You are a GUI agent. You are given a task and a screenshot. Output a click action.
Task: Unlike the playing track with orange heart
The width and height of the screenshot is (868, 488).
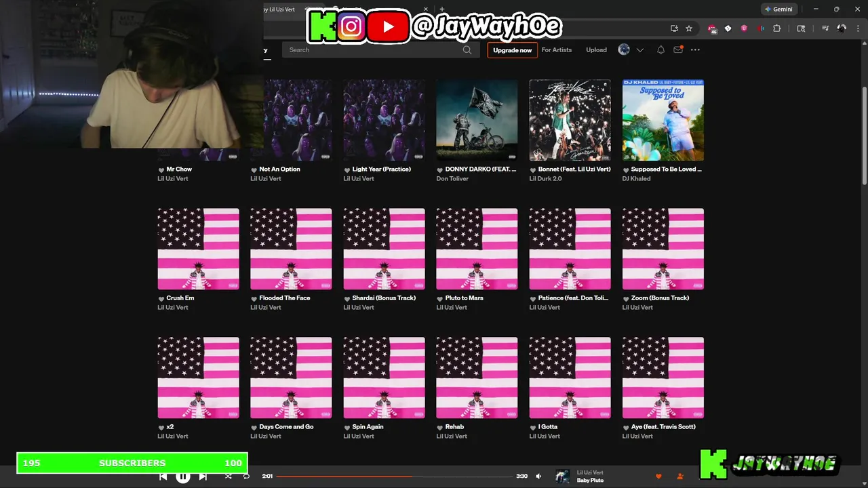pos(658,476)
